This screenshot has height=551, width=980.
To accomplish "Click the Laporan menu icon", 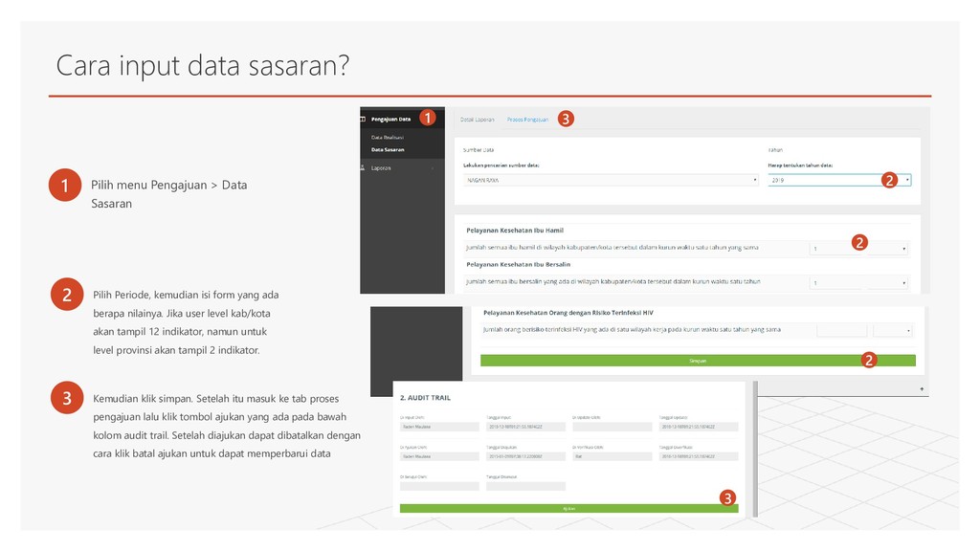I will (x=363, y=167).
